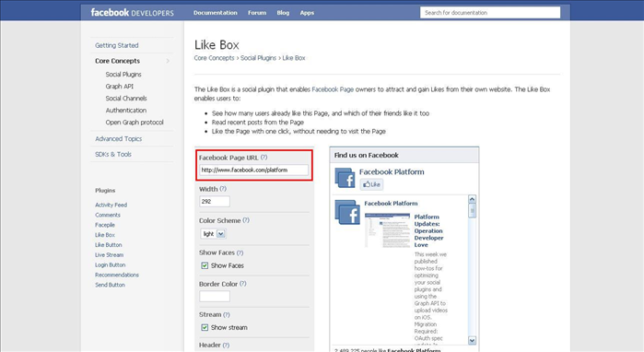Screen dimensions: 644x352
Task: Open the Forum menu item
Action: pos(257,13)
